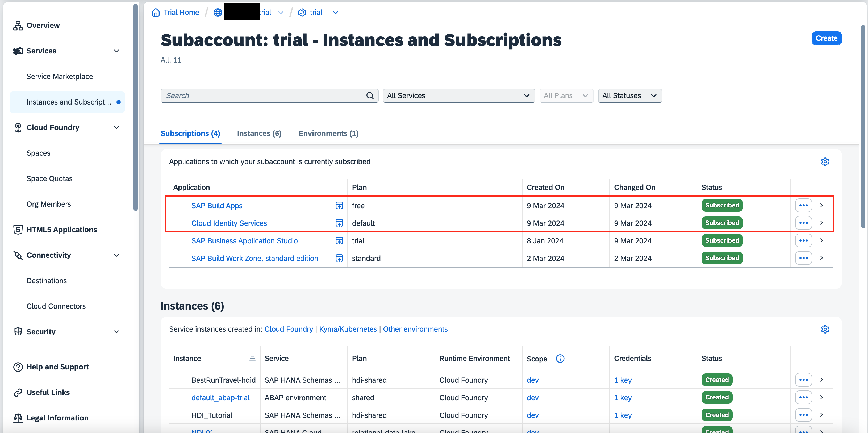868x433 pixels.
Task: Click the Scope information icon
Action: click(560, 359)
